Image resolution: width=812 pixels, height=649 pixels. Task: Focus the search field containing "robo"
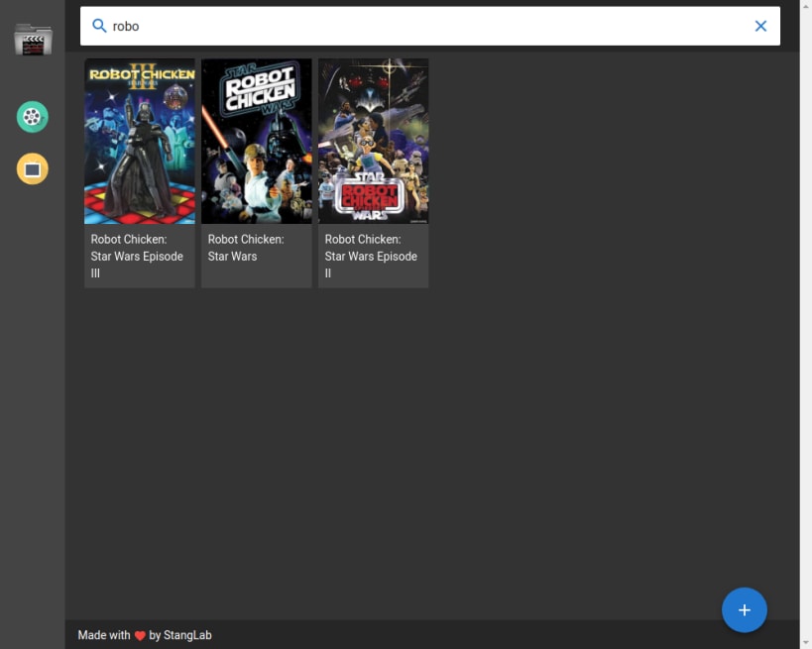[x=430, y=26]
